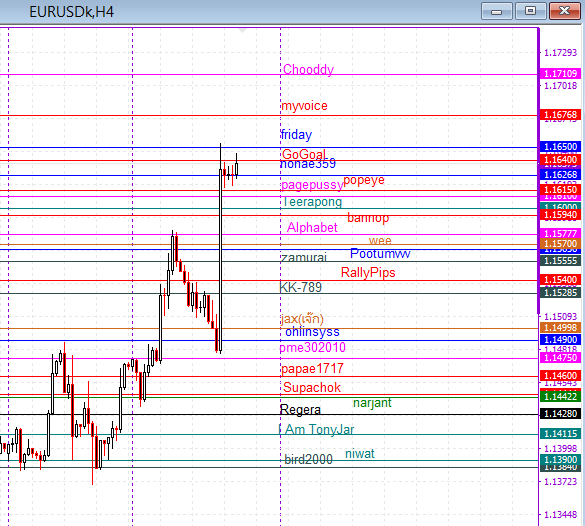Viewport: 585px width, 526px height.
Task: Select the Pootumww line label
Action: [380, 254]
